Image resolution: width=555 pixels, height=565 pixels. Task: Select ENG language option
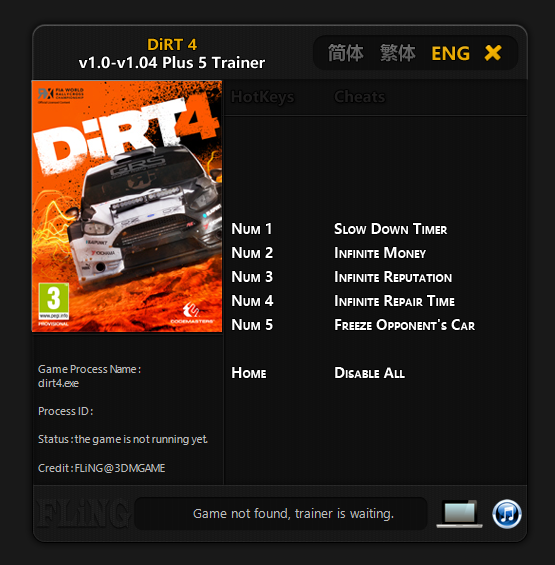[x=450, y=53]
